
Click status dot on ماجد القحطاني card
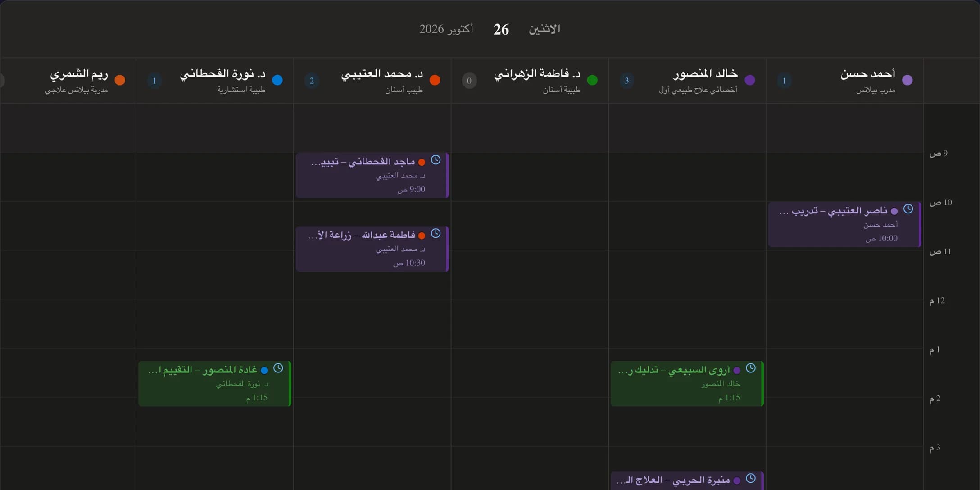coord(422,162)
